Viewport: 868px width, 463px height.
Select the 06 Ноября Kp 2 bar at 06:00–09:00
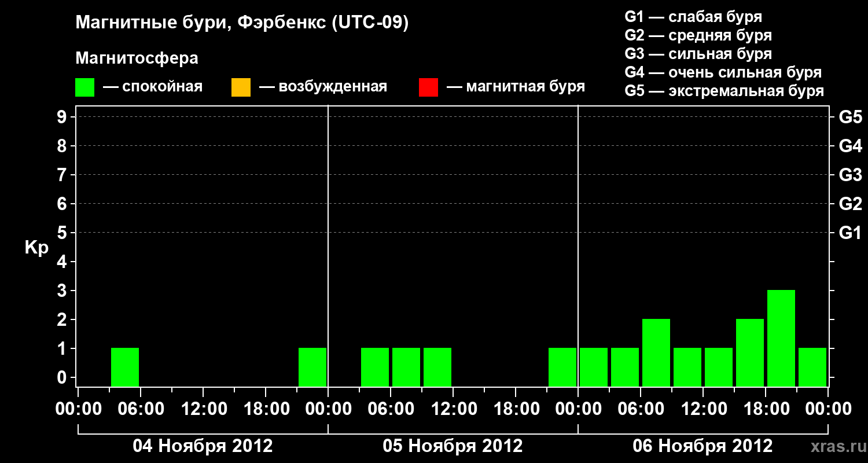[656, 353]
